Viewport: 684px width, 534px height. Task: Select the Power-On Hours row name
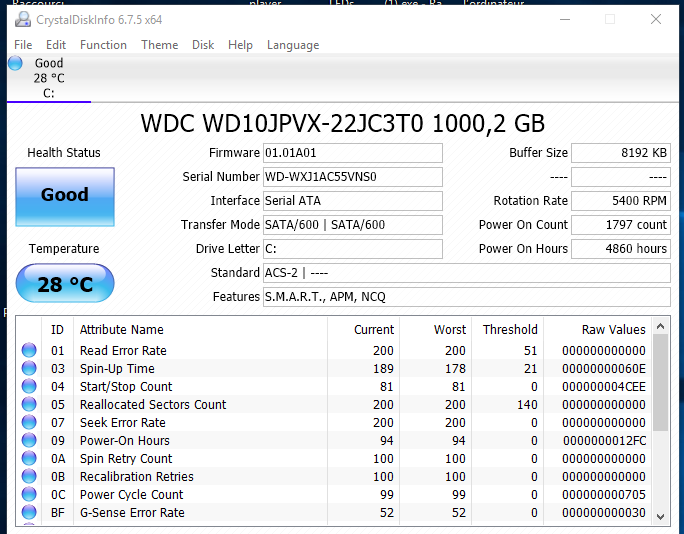[124, 440]
